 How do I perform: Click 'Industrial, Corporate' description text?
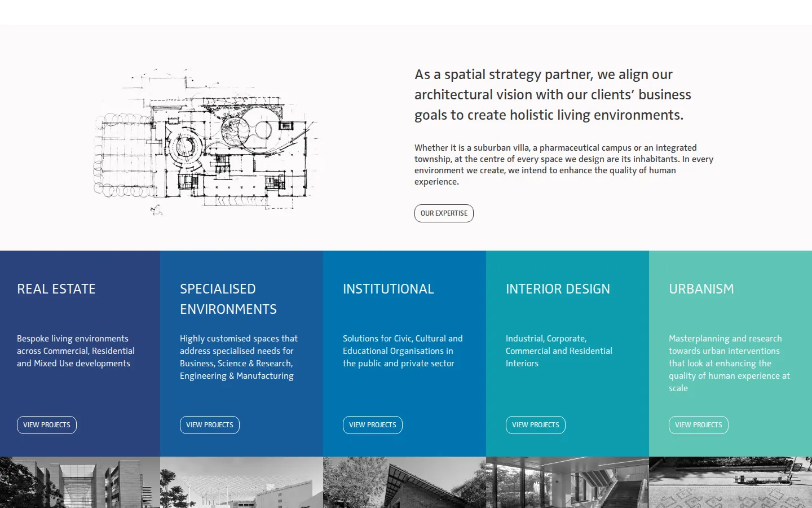point(559,351)
